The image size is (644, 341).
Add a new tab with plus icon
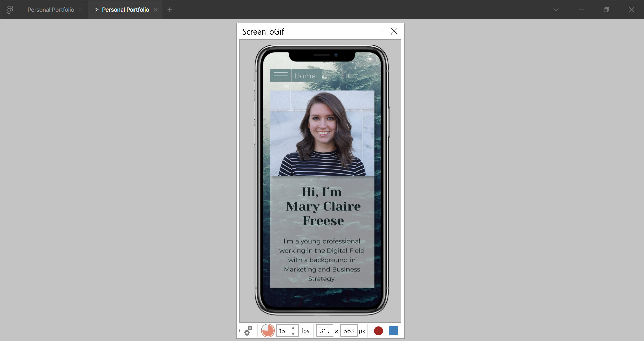coord(170,10)
